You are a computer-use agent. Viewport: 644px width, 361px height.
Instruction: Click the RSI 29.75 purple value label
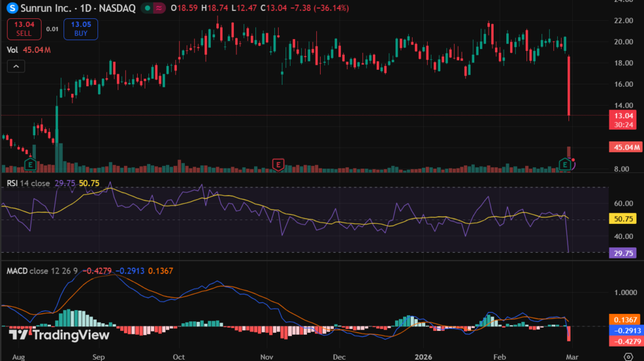[625, 253]
